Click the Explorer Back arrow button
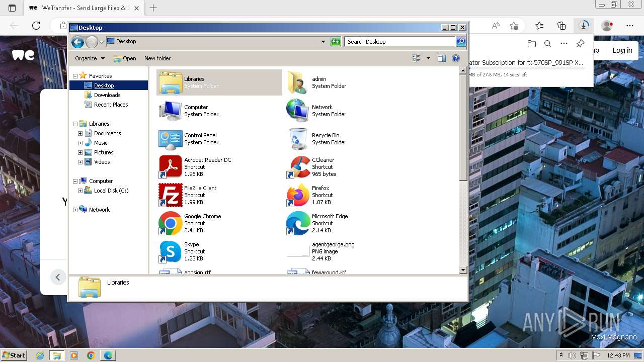The image size is (644, 362). coord(77,42)
